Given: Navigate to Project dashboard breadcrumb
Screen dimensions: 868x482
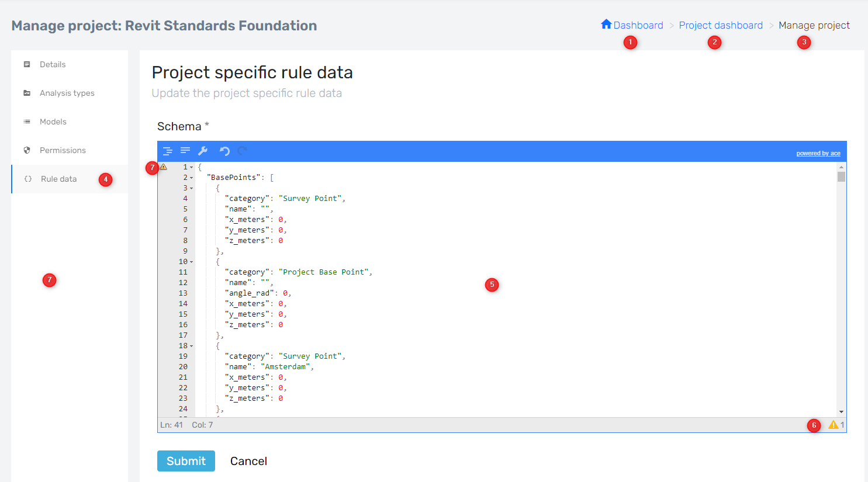Looking at the screenshot, I should tap(721, 25).
